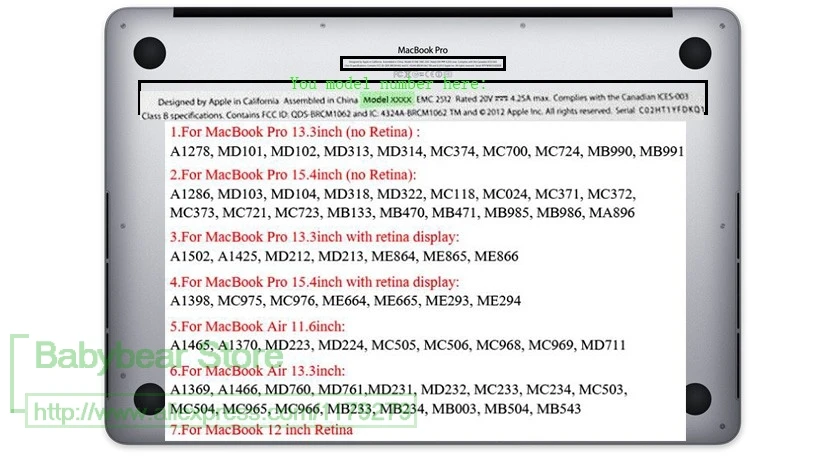Select heading "5.For MacBook Air 11.6inch"
The height and width of the screenshot is (458, 840).
[258, 326]
